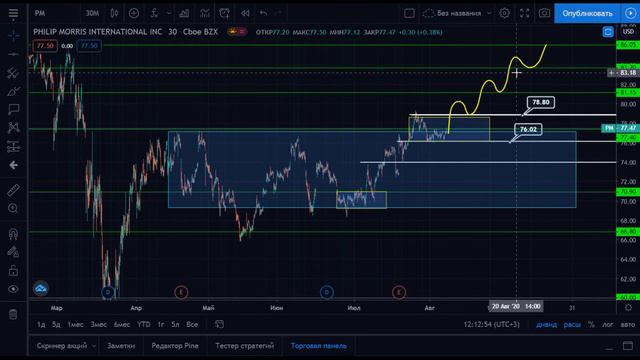
Task: Click the first red E earnings marker
Action: [x=181, y=292]
